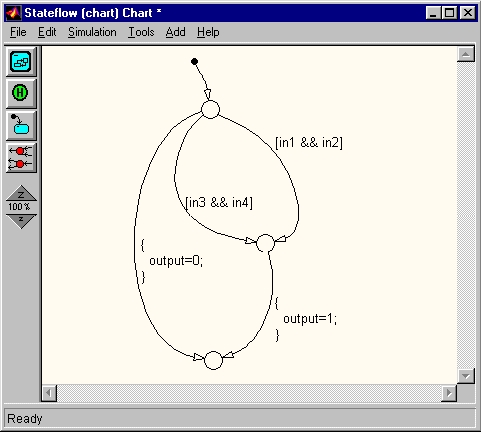
Task: Click the horizontal scrollbar left arrow
Action: tap(49, 393)
